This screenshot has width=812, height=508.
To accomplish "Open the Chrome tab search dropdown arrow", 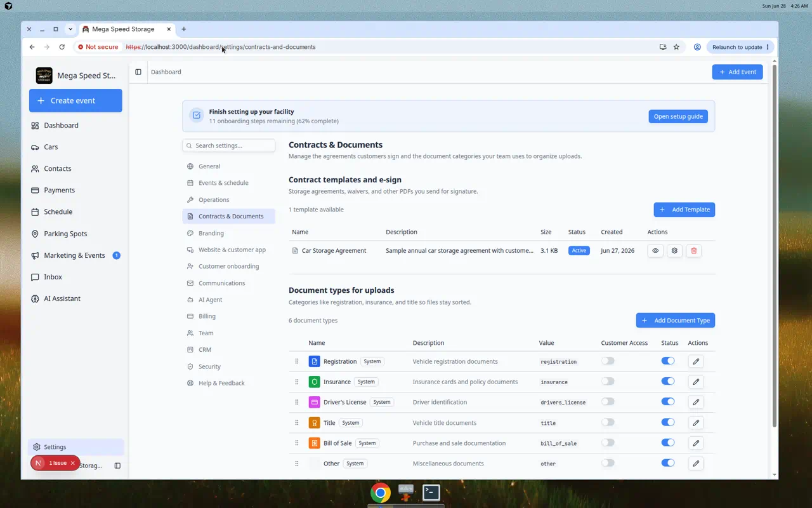I will pos(70,29).
